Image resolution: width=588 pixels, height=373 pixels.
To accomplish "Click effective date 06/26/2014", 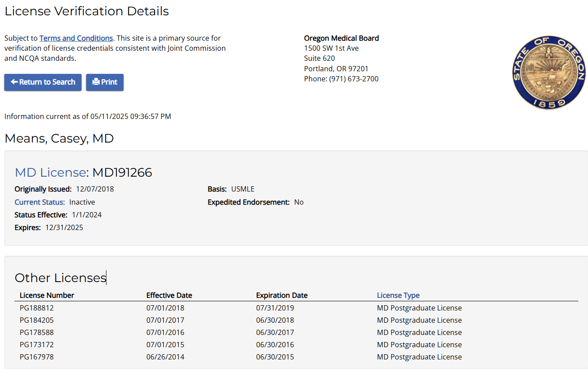I will 165,357.
